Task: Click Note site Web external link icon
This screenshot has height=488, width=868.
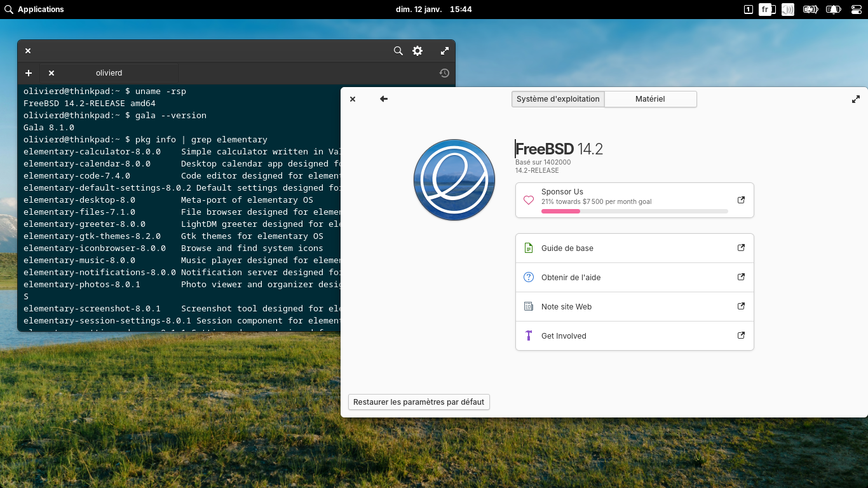Action: (741, 306)
